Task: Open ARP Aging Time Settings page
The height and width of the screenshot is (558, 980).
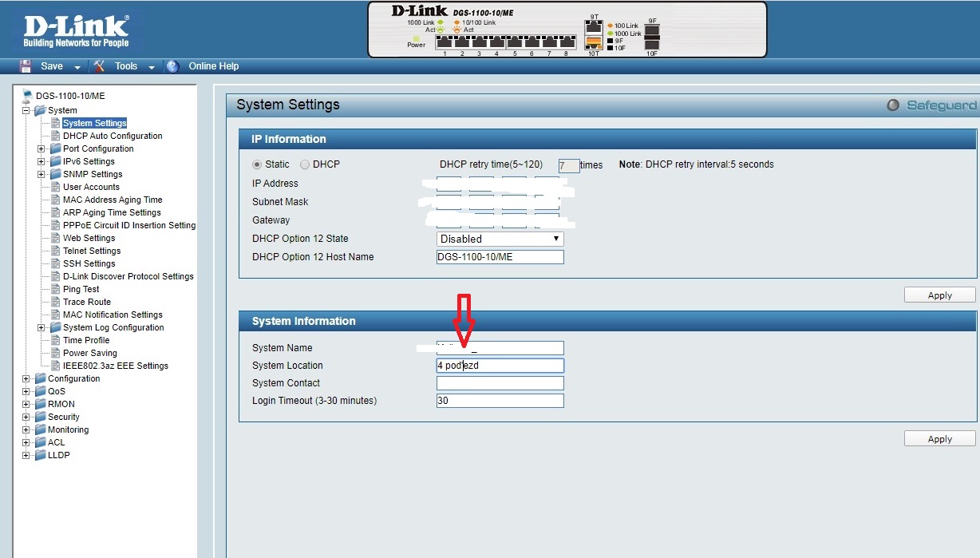Action: 112,212
